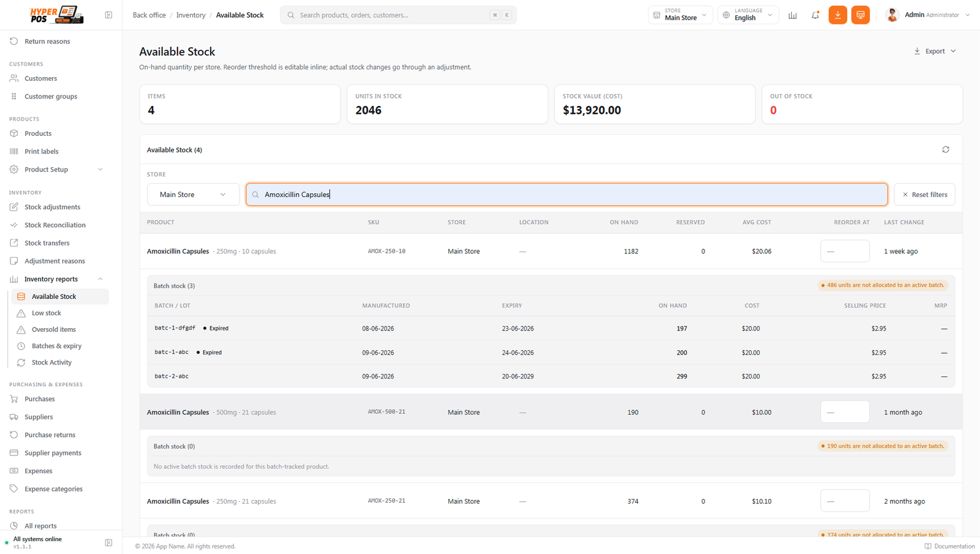This screenshot has height=554, width=980.
Task: Open Purchases in sidebar
Action: (x=39, y=399)
